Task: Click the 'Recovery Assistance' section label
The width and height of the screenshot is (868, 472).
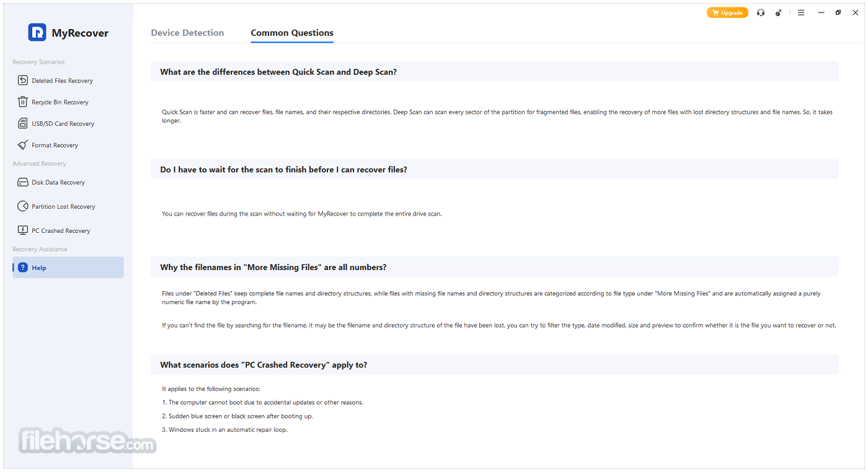Action: point(40,249)
